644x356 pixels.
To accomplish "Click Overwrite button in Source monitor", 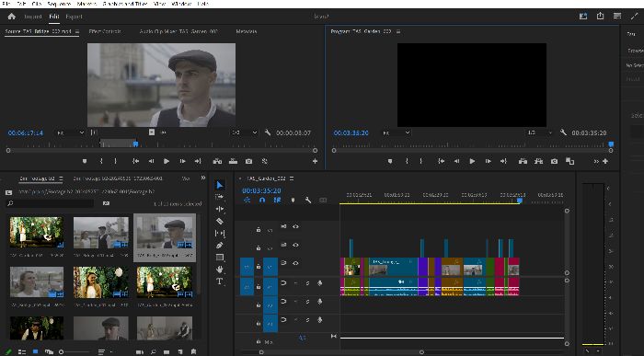I will (234, 161).
